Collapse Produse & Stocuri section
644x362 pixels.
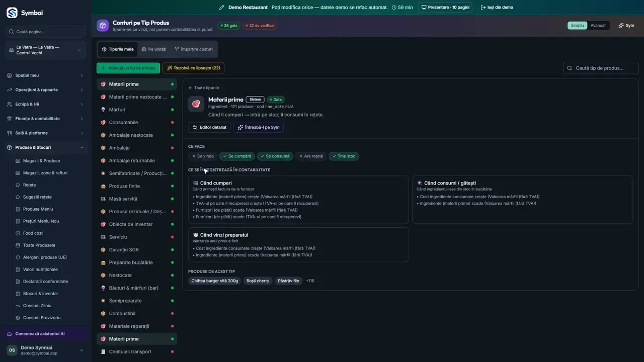(45, 147)
